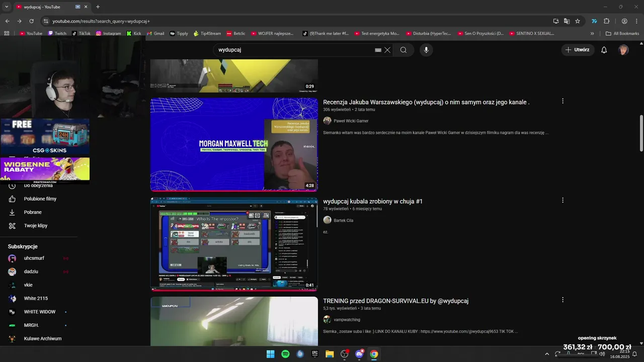Click the magnifier search button
The image size is (644, 362).
(404, 50)
